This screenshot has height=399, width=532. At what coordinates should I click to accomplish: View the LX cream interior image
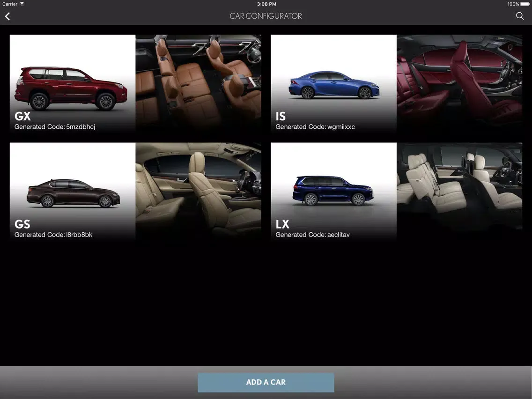(x=459, y=192)
